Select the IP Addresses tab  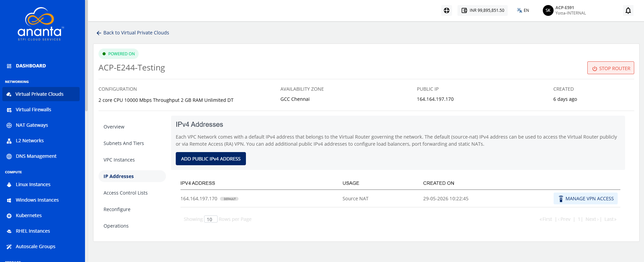point(132,176)
